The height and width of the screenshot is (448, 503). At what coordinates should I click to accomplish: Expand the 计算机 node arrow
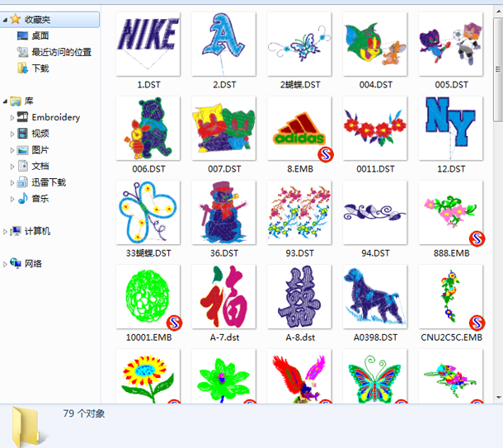[5, 231]
